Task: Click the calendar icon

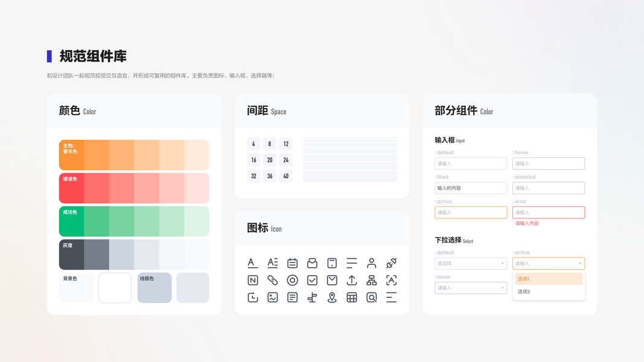Action: point(292,262)
